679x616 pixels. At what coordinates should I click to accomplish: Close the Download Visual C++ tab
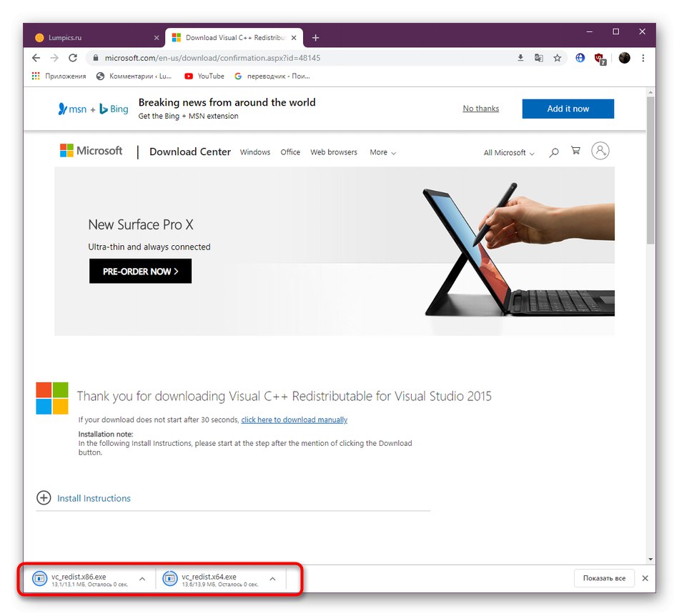coord(294,38)
